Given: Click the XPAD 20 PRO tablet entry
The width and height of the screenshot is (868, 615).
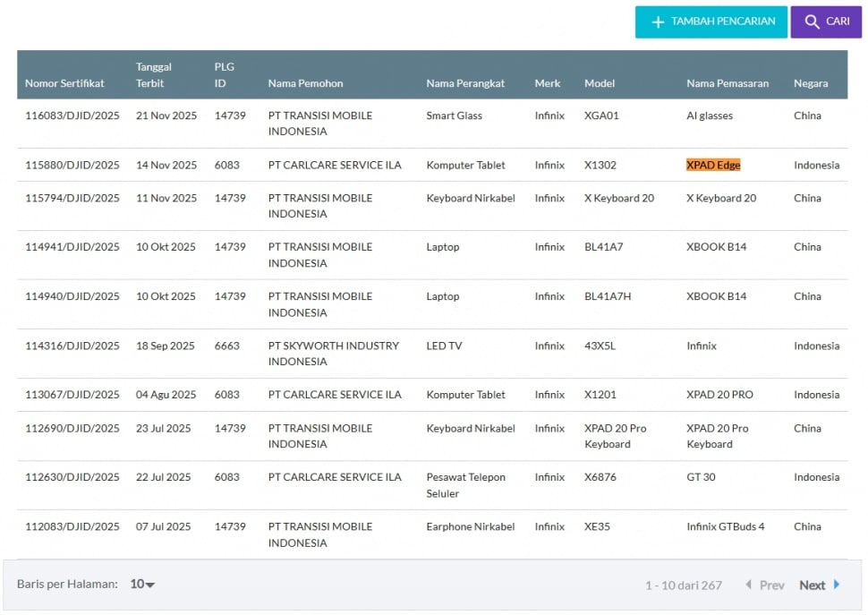Looking at the screenshot, I should pos(719,395).
